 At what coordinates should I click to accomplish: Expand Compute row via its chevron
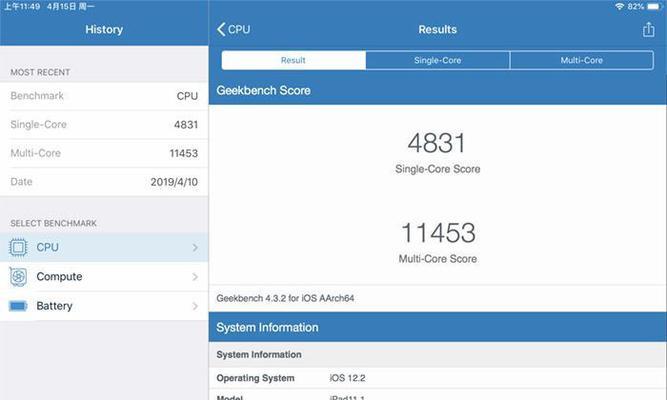[195, 277]
